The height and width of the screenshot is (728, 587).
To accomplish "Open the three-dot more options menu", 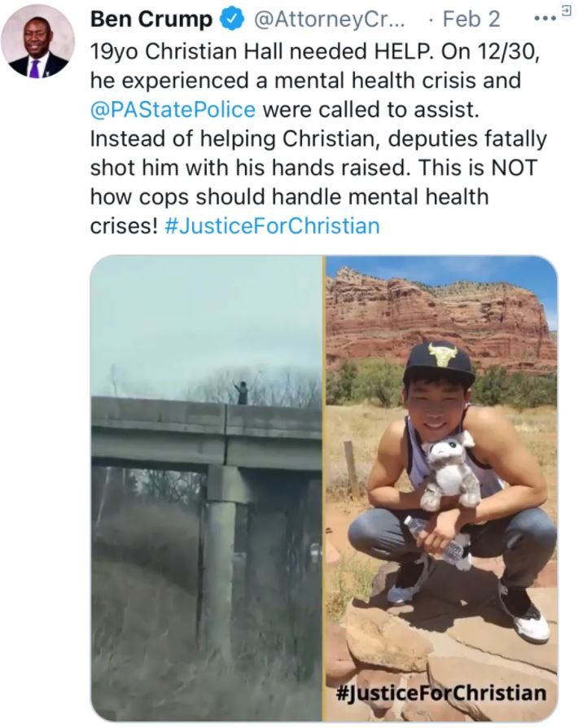I will (x=545, y=20).
